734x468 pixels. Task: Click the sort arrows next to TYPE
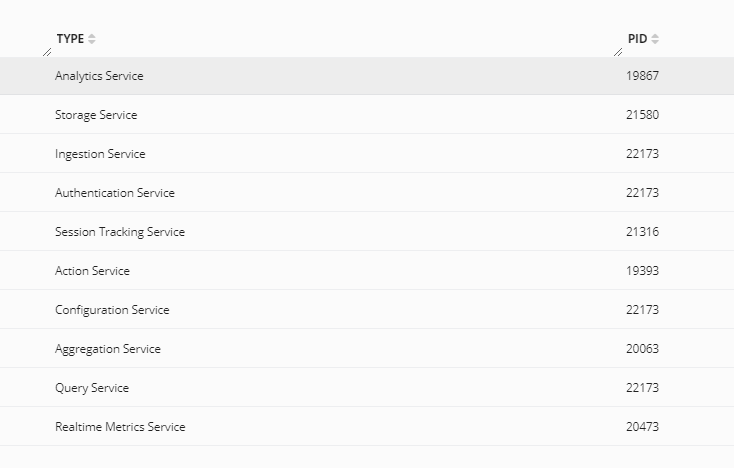tap(92, 39)
